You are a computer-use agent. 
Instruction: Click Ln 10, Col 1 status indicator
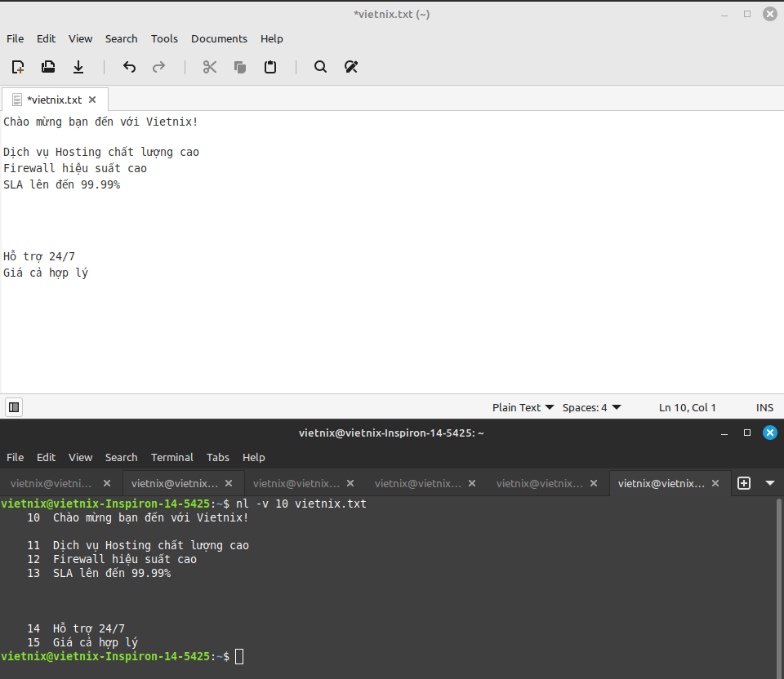coord(687,408)
